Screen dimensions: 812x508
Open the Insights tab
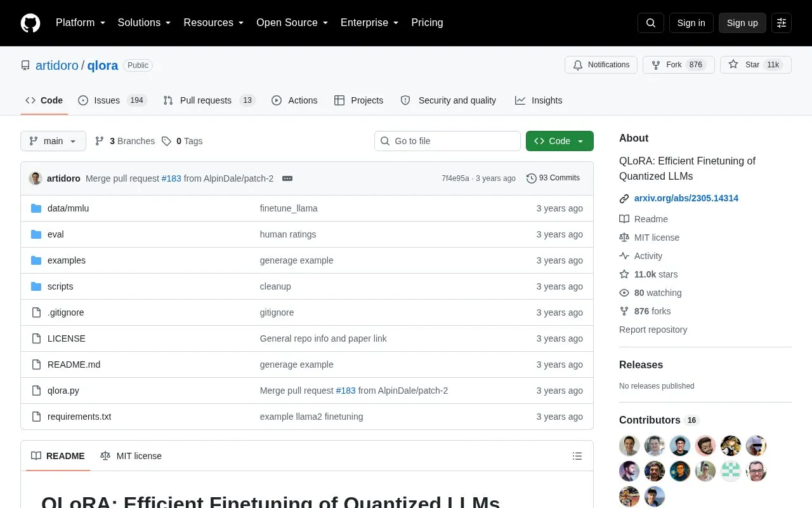point(539,100)
